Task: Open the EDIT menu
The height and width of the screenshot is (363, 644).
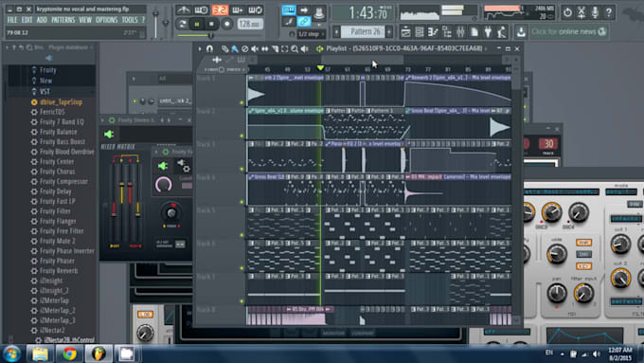Action: click(27, 20)
